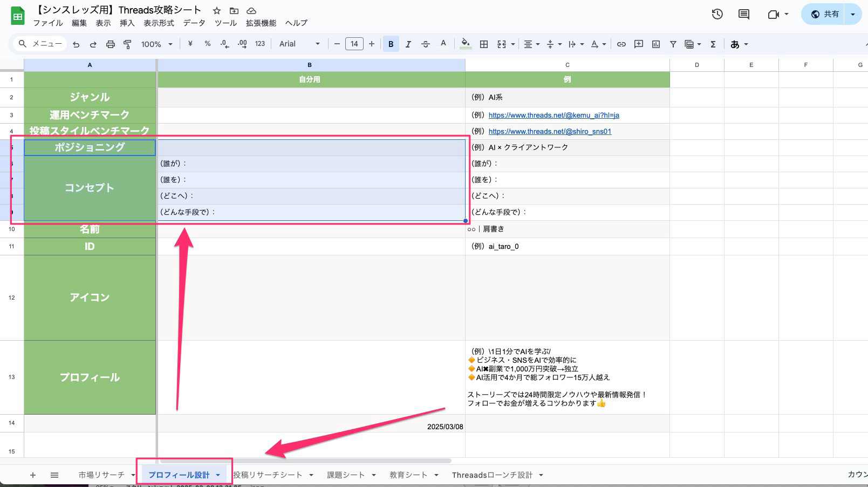
Task: Open the zoom 100% dropdown
Action: point(156,44)
